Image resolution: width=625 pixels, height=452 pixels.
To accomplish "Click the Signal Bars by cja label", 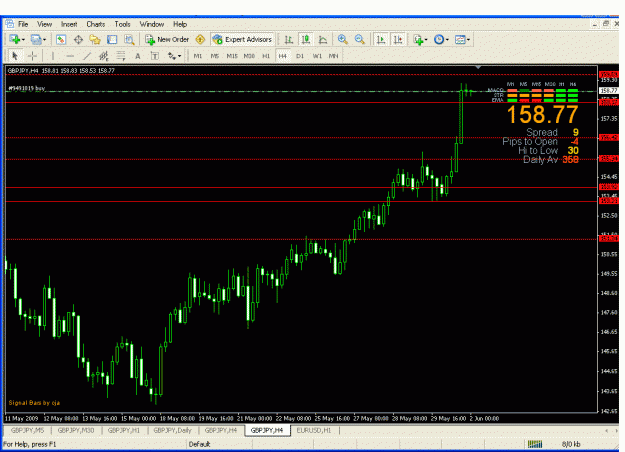I will click(34, 403).
